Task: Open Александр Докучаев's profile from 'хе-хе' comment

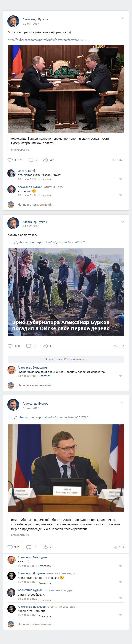Action: pyautogui.click(x=32, y=573)
